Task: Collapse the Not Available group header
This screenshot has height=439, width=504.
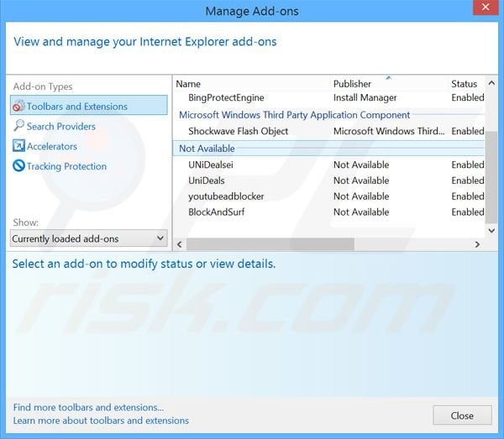Action: pyautogui.click(x=209, y=148)
